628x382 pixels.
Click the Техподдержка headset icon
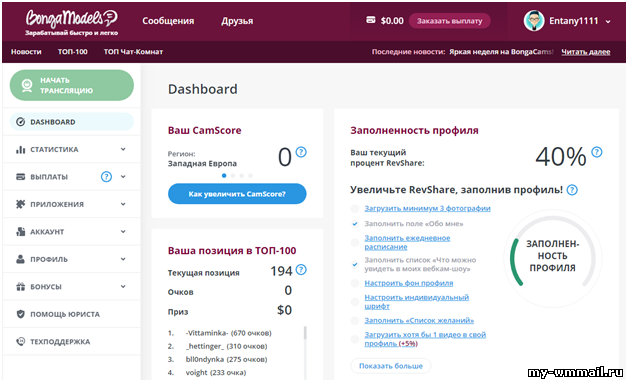(x=20, y=342)
